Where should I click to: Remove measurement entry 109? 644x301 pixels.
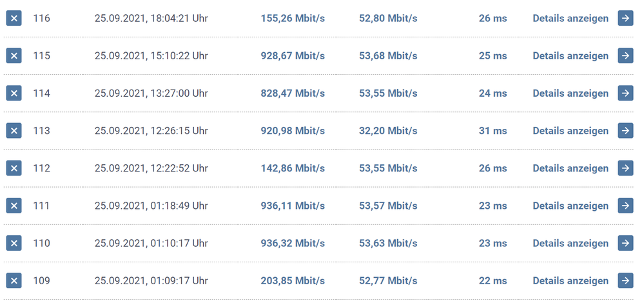(x=14, y=280)
